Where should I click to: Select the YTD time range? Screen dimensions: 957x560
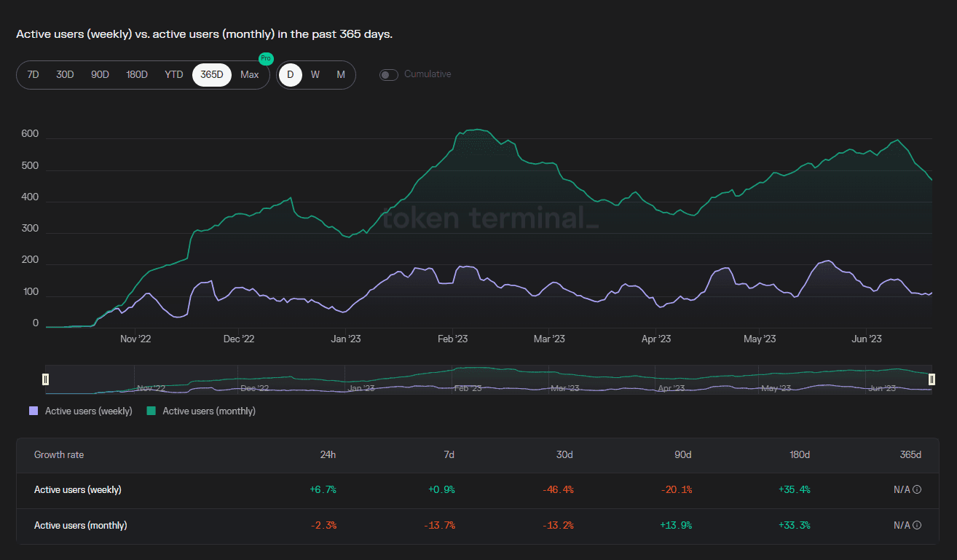click(x=174, y=75)
